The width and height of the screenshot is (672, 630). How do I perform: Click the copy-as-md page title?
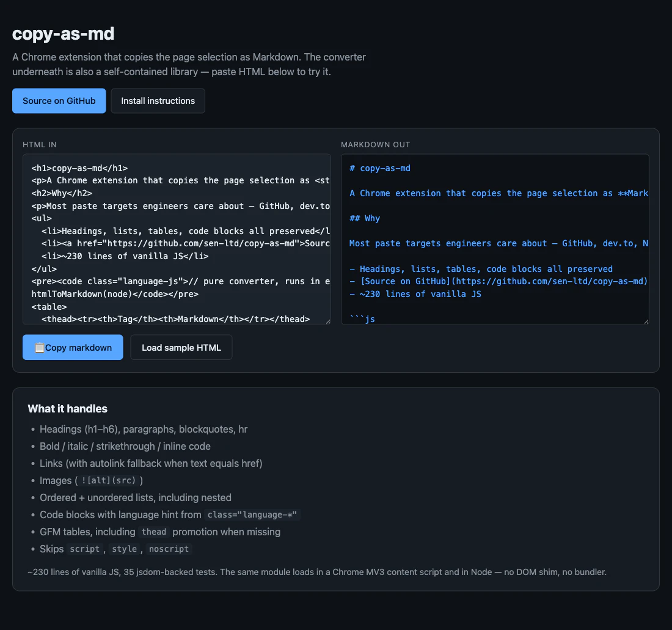[64, 34]
